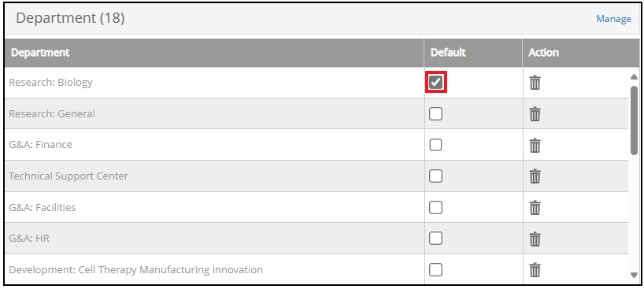Mark Technical Support Center as default
Screen dimensions: 644x289
click(436, 176)
